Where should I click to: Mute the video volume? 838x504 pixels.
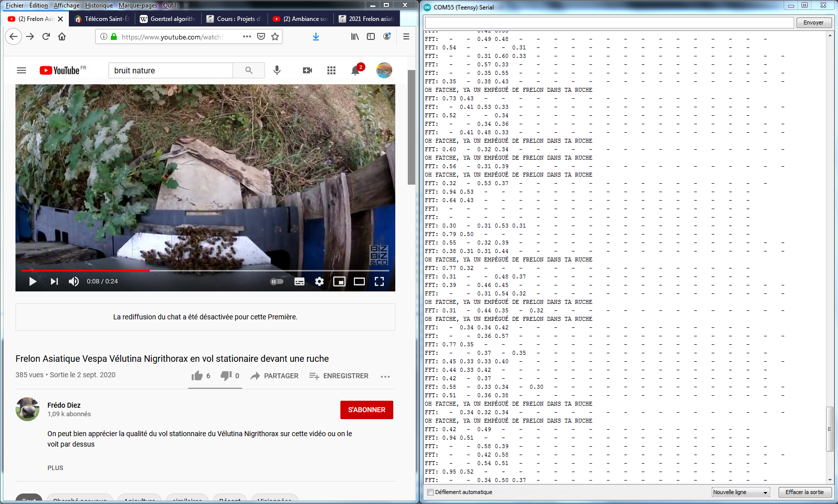pos(74,281)
